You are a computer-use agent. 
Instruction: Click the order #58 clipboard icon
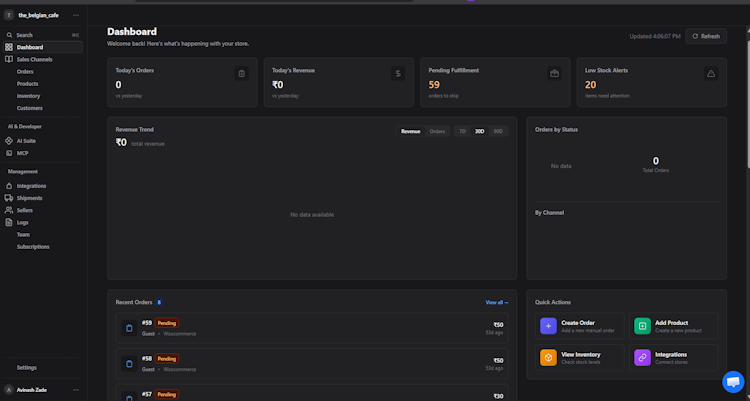pos(129,364)
